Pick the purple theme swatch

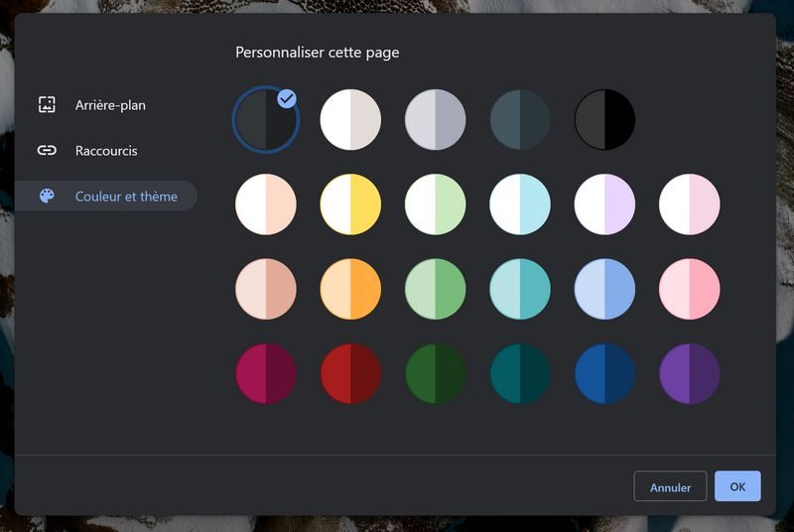[690, 374]
